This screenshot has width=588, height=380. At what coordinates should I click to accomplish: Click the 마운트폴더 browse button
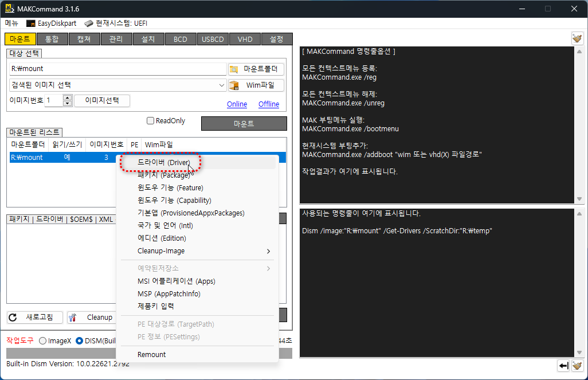[x=256, y=69]
